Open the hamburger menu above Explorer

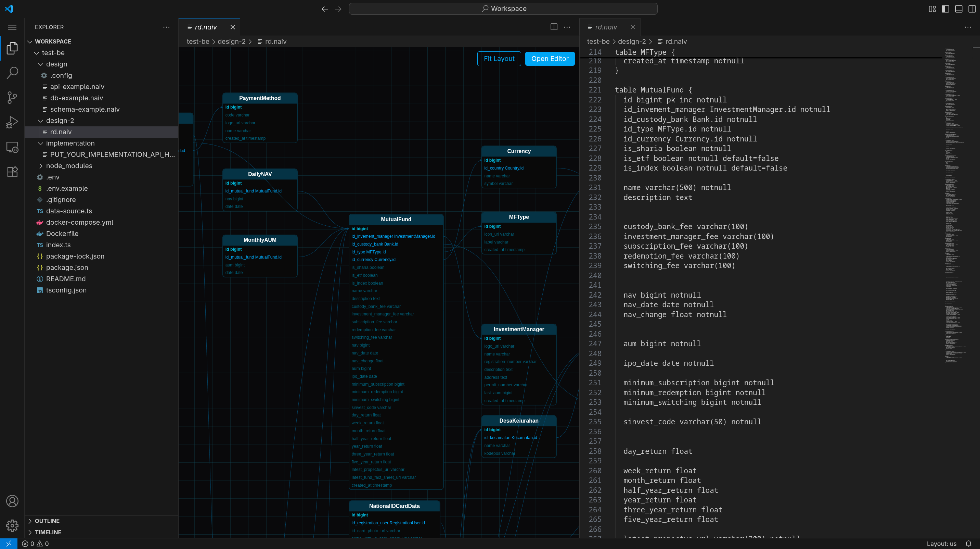coord(12,27)
